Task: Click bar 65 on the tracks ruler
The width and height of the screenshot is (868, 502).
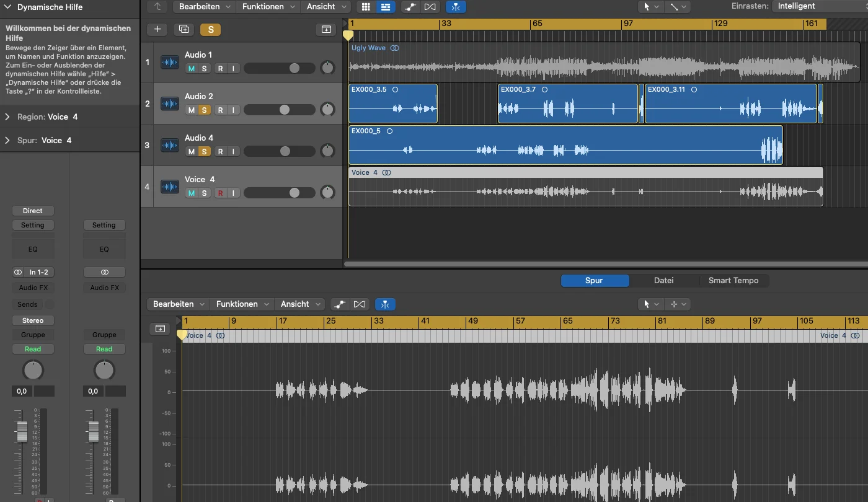Action: click(537, 24)
